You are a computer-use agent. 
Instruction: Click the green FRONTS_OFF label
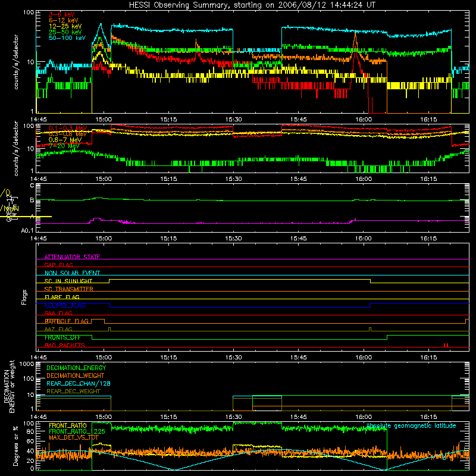tap(62, 337)
